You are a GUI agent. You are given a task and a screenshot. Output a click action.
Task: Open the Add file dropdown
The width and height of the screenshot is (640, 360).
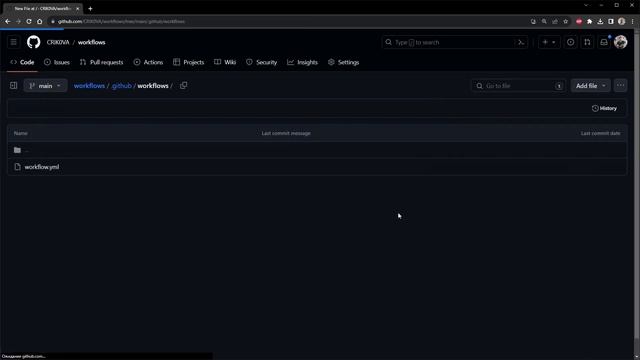(590, 86)
